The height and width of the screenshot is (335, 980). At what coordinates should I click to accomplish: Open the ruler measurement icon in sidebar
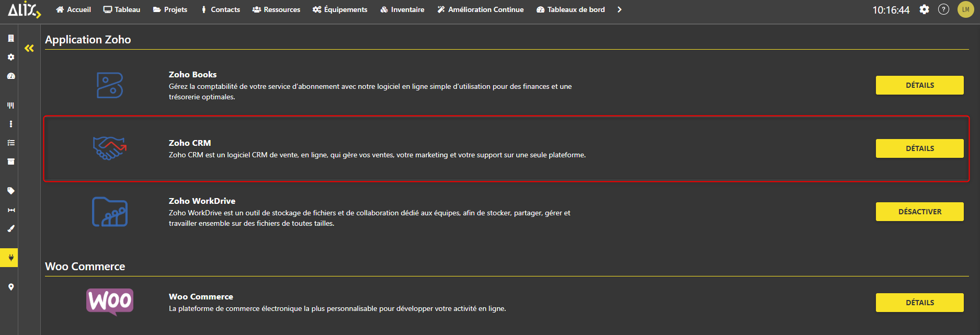(x=10, y=210)
